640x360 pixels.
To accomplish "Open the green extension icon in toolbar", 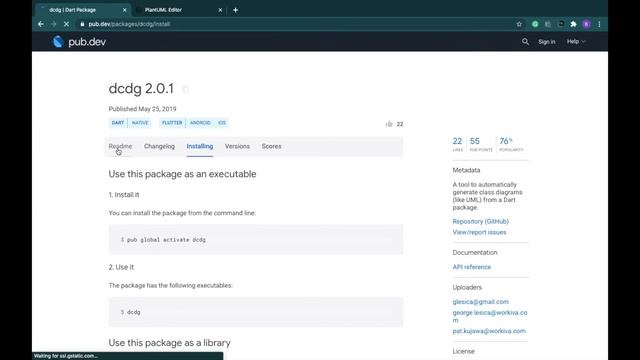I will [x=535, y=24].
